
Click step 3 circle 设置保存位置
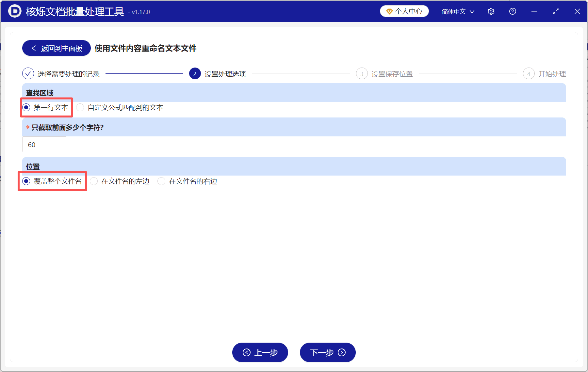click(x=362, y=74)
